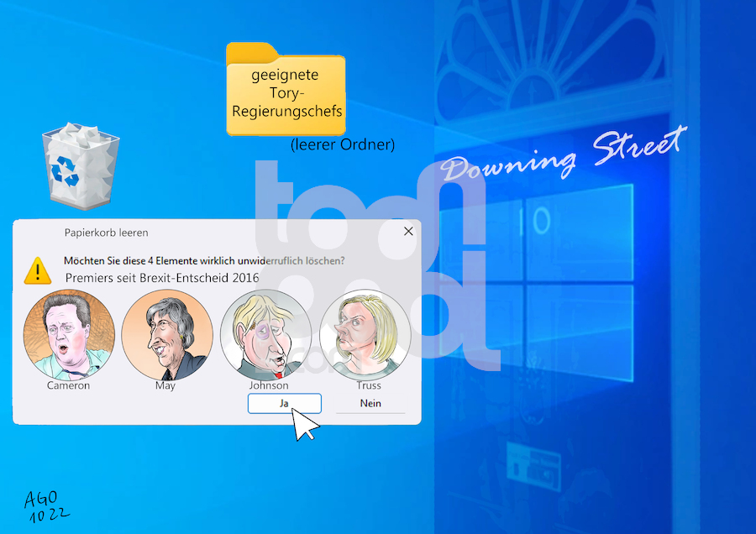756x534 pixels.
Task: Click the number 10 on the door
Action: (538, 221)
